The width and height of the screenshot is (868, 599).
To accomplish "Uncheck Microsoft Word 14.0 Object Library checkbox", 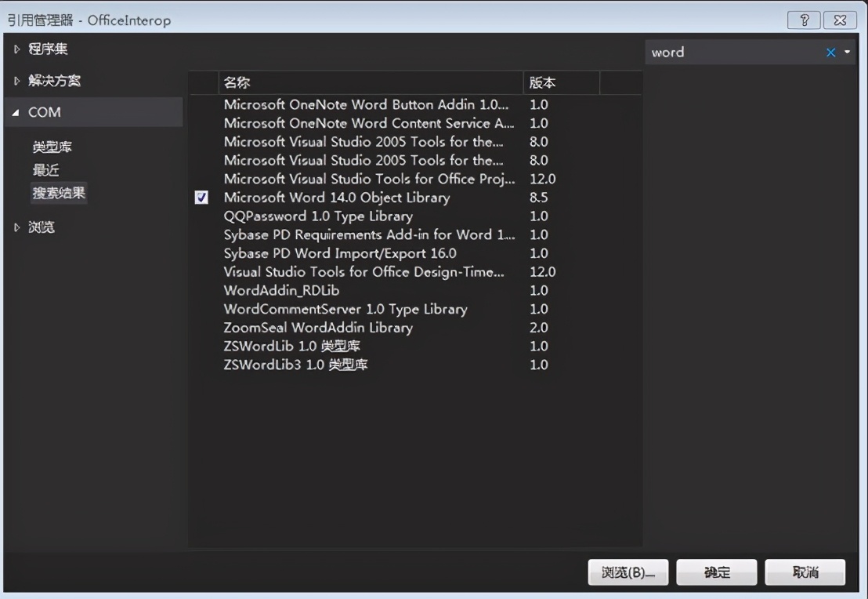I will [201, 198].
